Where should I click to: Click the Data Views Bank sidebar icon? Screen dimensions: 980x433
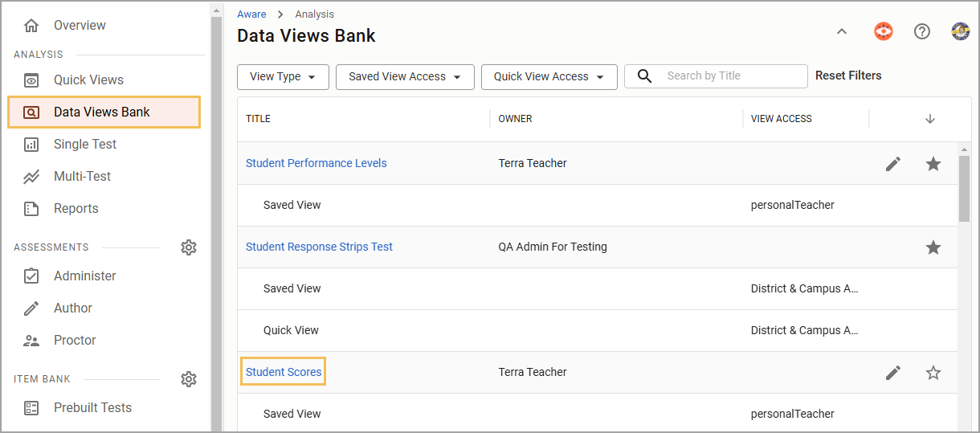[x=31, y=112]
